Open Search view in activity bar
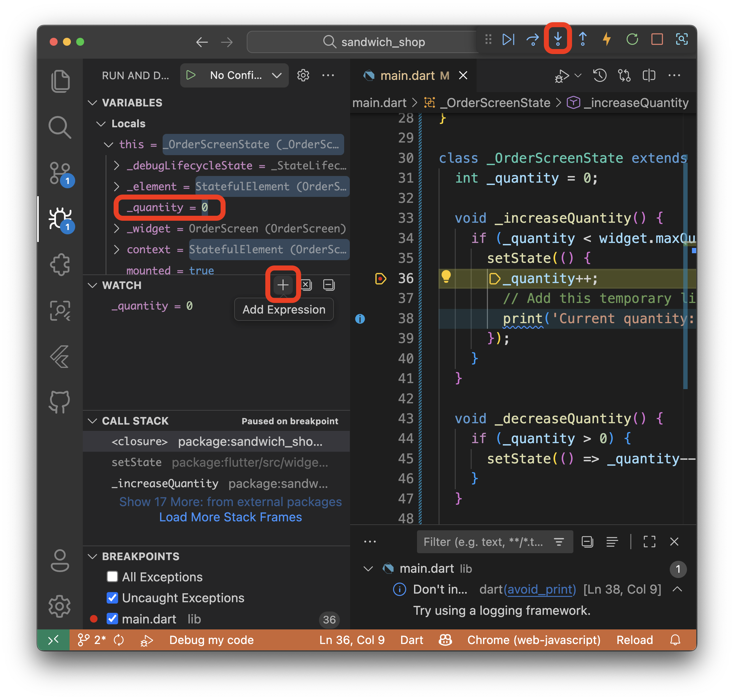Screen dimensions: 734x700 pyautogui.click(x=60, y=127)
